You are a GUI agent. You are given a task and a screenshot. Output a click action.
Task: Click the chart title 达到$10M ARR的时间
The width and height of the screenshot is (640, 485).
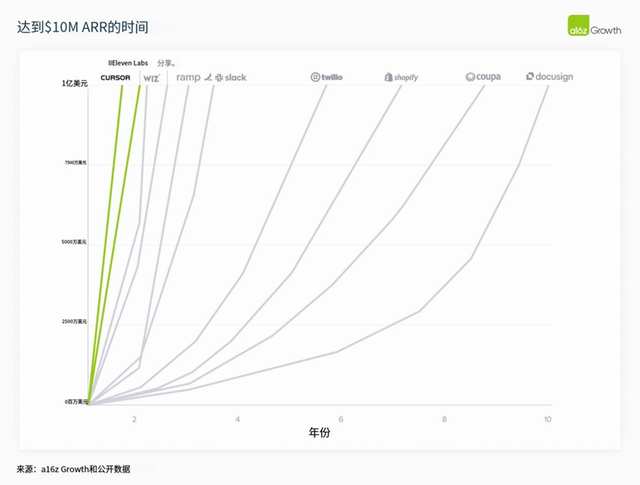click(x=83, y=27)
